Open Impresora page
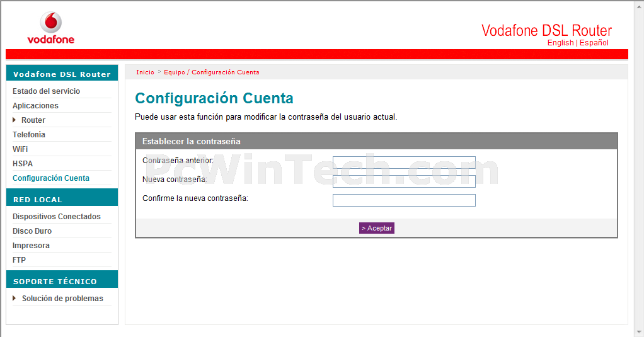 tap(31, 246)
